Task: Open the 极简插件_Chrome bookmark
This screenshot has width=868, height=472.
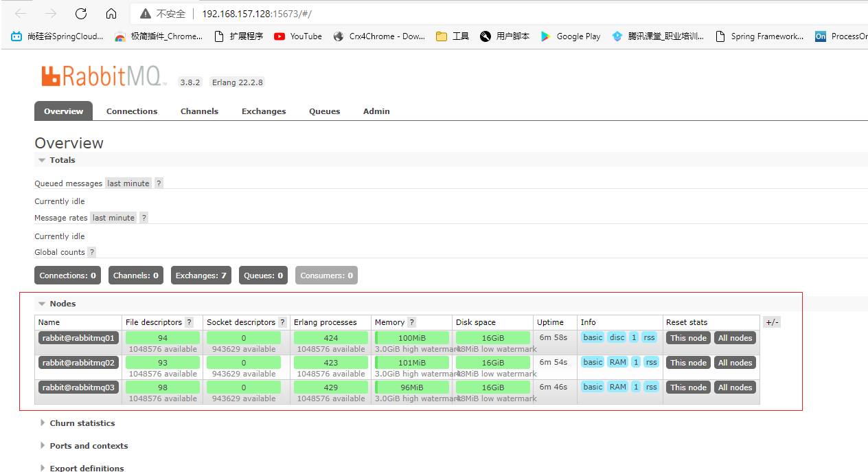Action: point(159,36)
